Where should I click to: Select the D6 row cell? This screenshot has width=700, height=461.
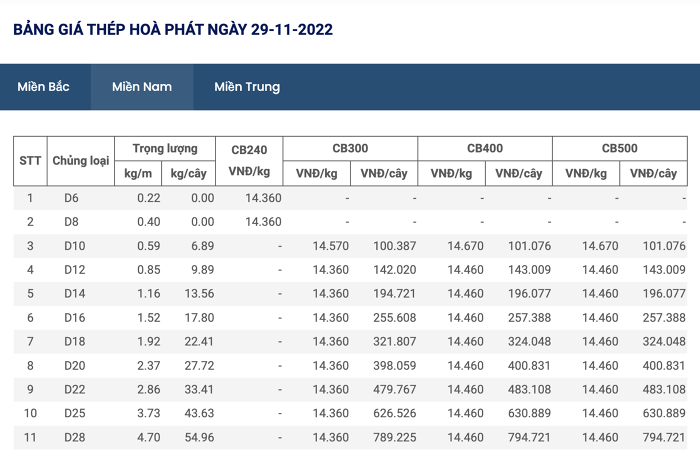(71, 198)
